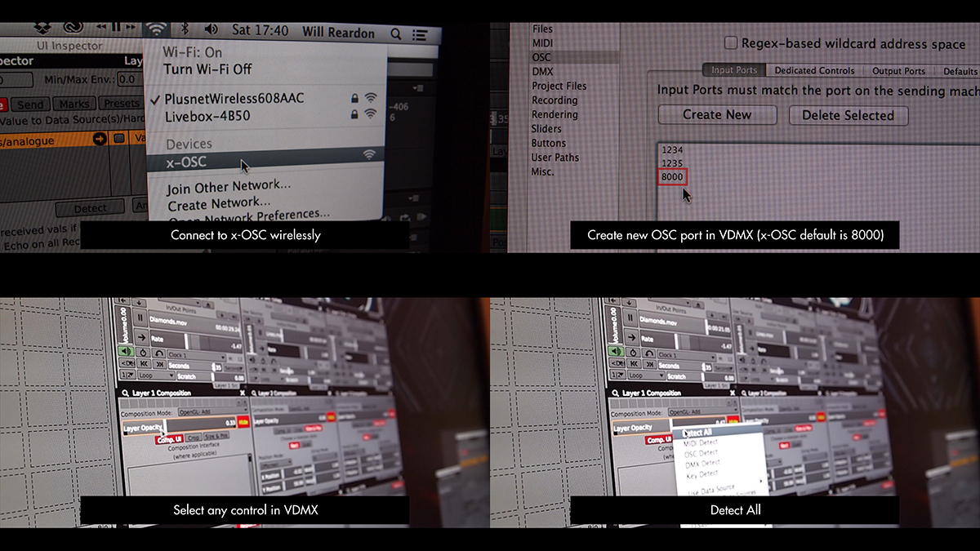Open the Buttons preferences section
980x551 pixels.
coord(548,143)
